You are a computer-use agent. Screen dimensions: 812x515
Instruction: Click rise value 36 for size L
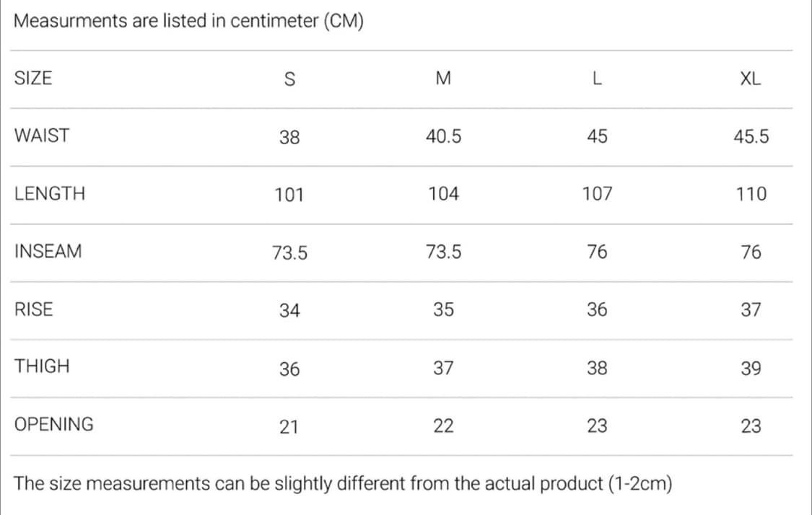(x=597, y=309)
